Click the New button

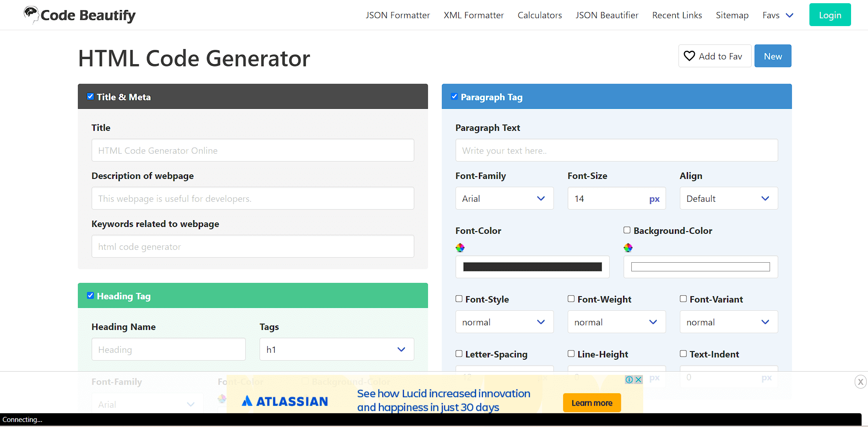coord(772,56)
